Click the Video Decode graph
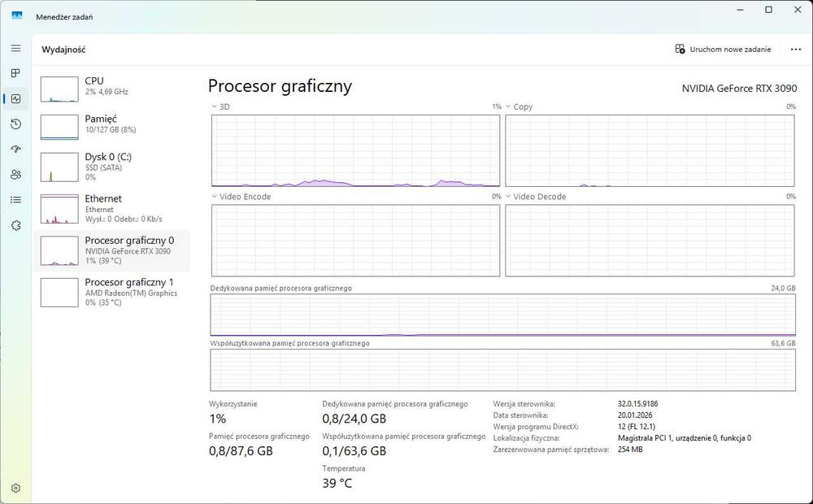This screenshot has width=813, height=504. pyautogui.click(x=650, y=241)
